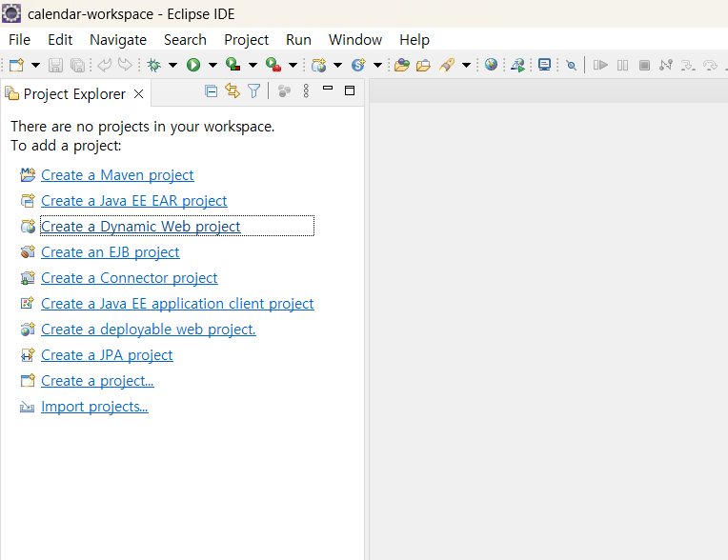
Task: Toggle Link with Editor in Project Explorer
Action: tap(233, 90)
